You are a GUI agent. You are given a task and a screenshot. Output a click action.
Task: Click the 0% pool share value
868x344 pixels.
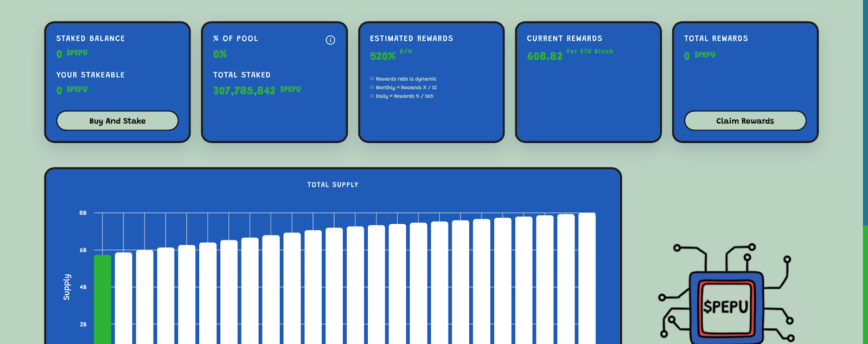pos(220,54)
